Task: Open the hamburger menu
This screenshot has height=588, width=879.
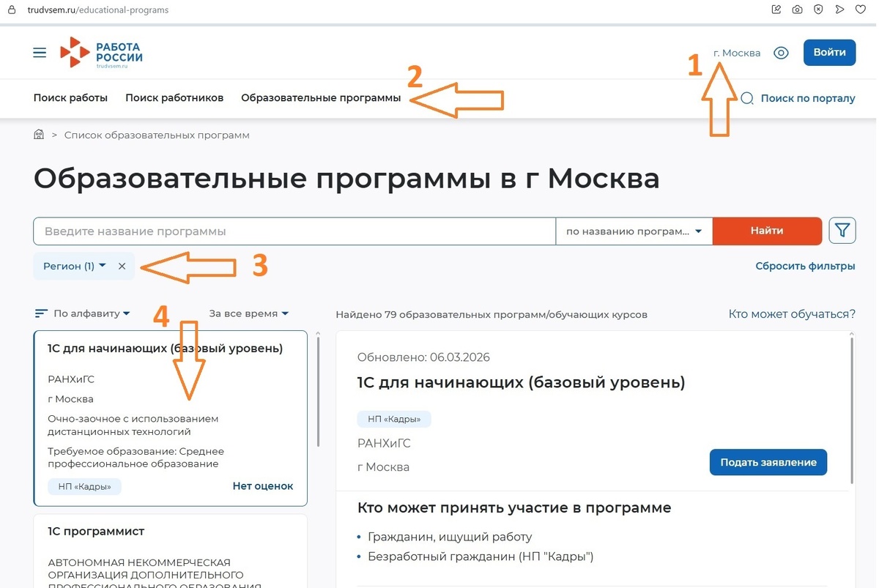Action: pyautogui.click(x=40, y=53)
